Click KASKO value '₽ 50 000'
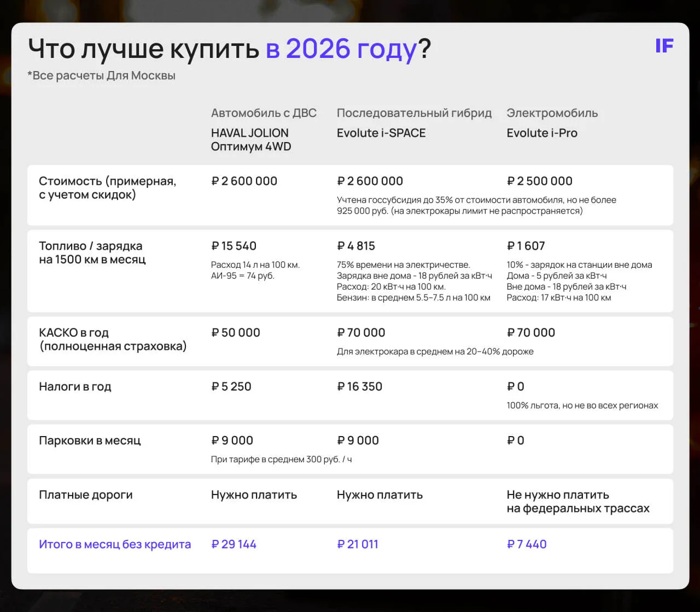This screenshot has width=700, height=612. [x=236, y=333]
